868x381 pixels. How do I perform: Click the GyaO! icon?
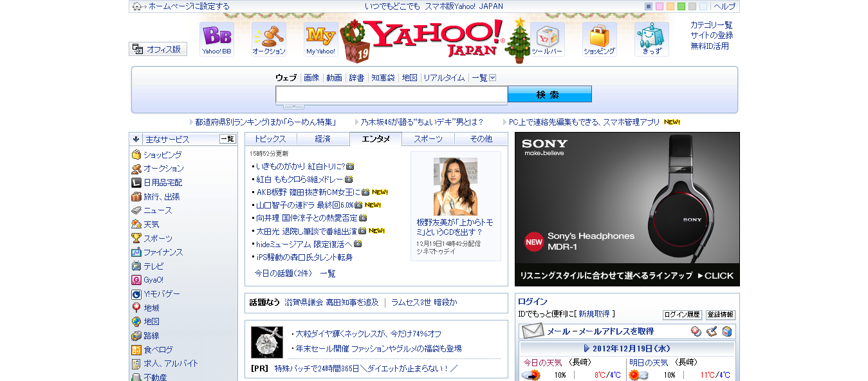[x=136, y=280]
